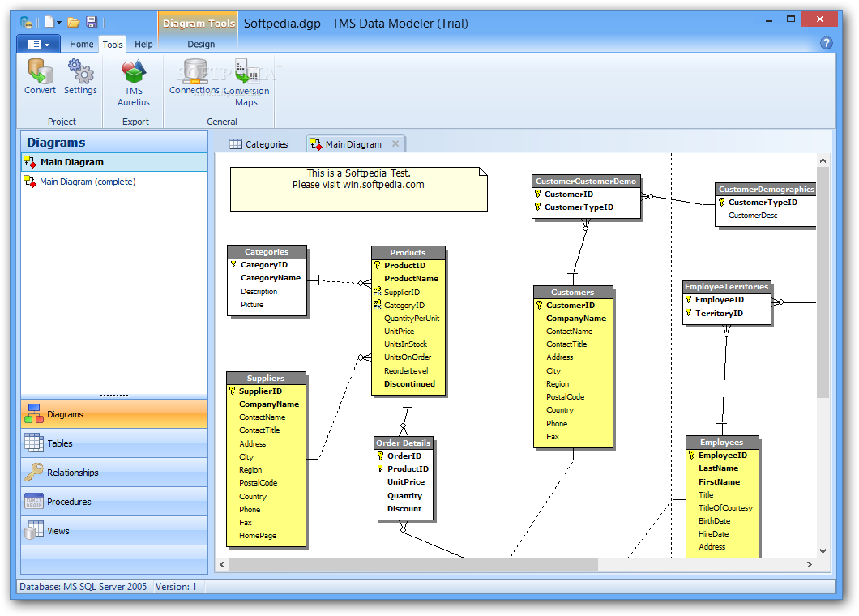Open Connections database icon

[x=194, y=71]
